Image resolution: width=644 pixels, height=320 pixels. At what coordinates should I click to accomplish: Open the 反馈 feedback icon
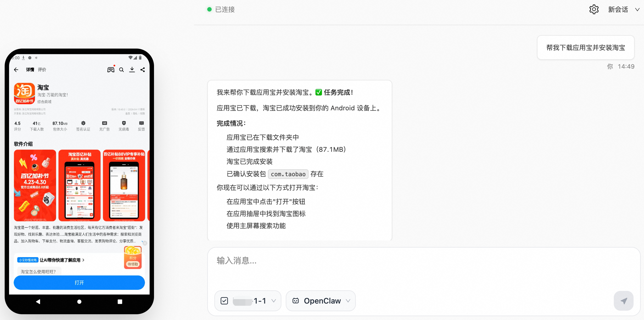point(141,123)
